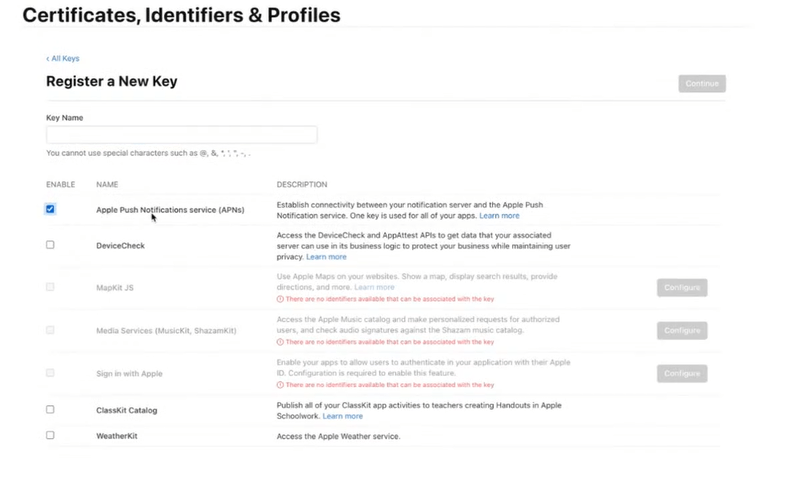804x477 pixels.
Task: Open Learn more link for APNs
Action: tap(499, 216)
